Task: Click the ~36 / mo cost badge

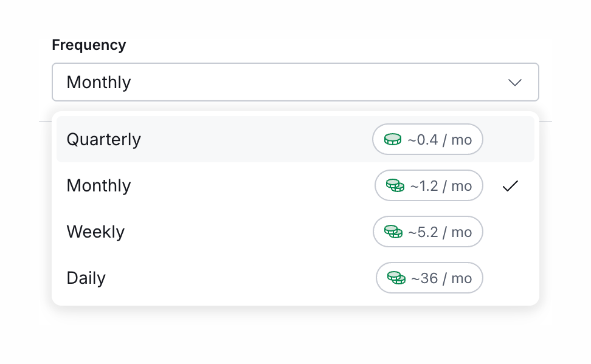Action: pyautogui.click(x=429, y=278)
